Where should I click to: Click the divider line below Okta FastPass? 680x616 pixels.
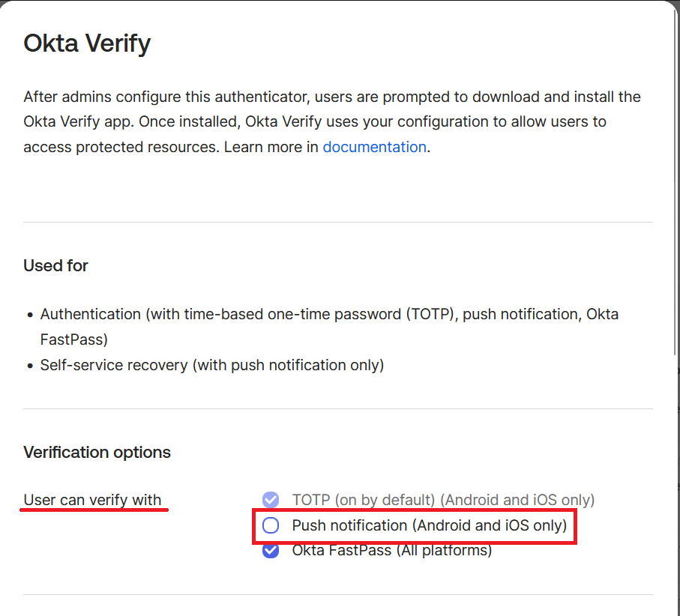tap(337, 594)
